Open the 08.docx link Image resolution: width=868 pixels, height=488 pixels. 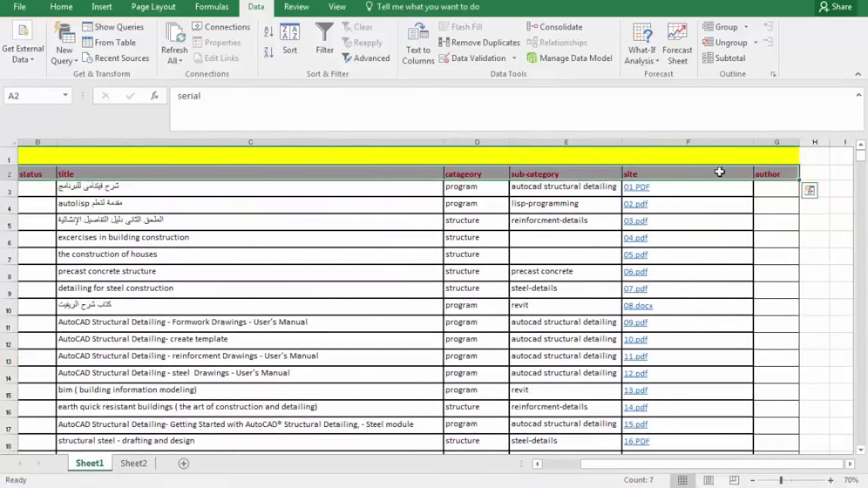(638, 306)
